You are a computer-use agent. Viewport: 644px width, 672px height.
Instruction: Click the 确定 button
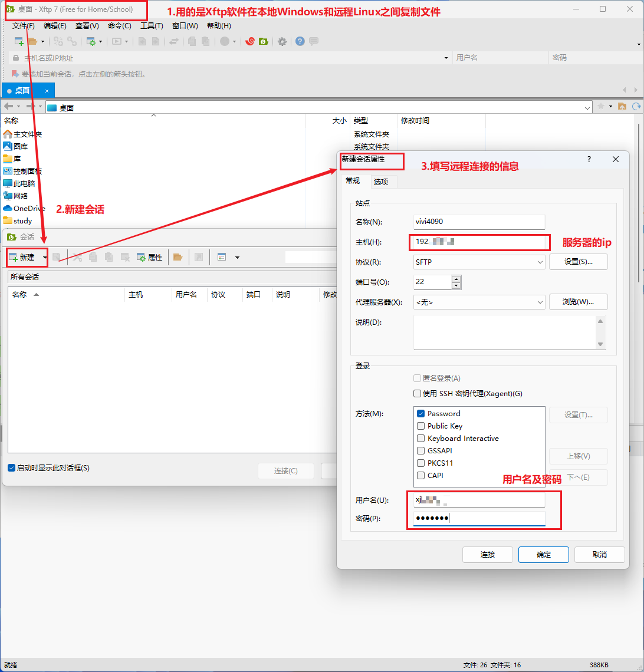click(x=544, y=555)
